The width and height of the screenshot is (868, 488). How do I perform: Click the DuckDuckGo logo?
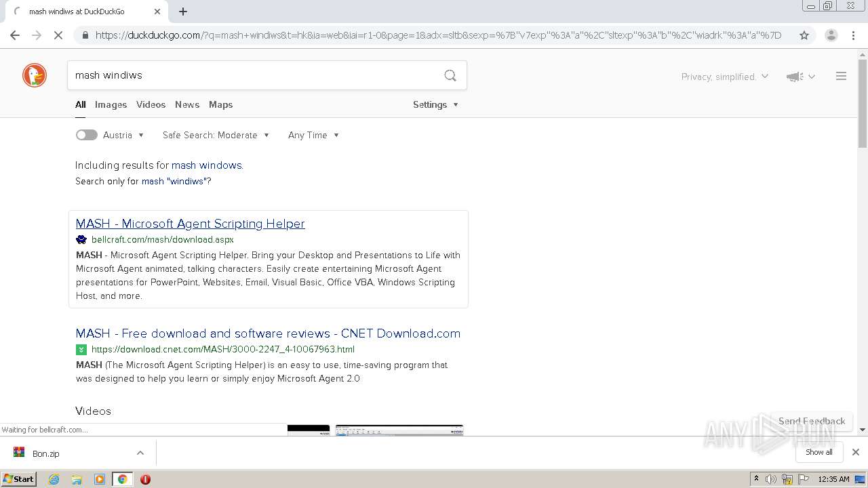click(x=35, y=75)
